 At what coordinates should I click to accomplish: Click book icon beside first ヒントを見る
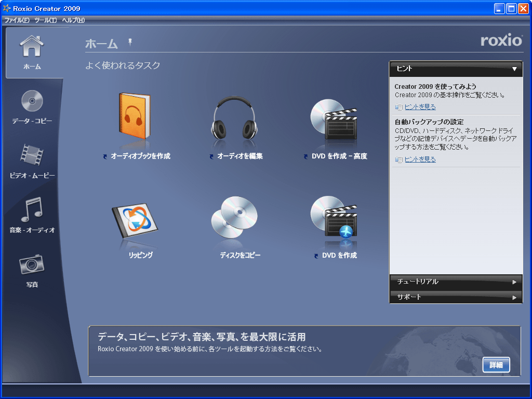398,107
